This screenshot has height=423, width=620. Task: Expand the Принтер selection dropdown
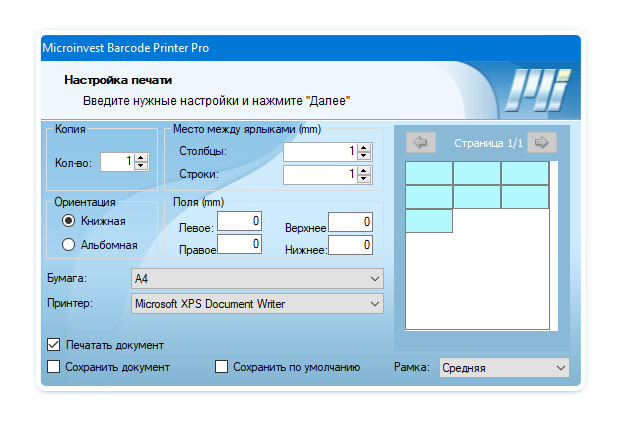click(x=257, y=302)
